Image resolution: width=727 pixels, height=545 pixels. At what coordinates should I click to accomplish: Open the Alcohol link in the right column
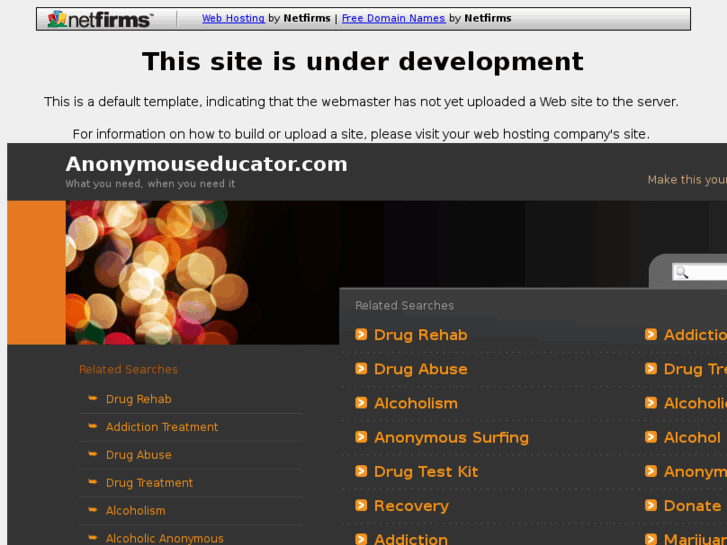[692, 438]
